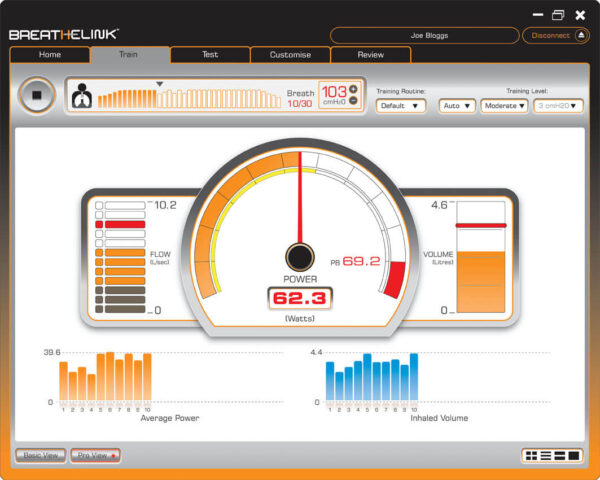
Task: Increase pressure with the plus button
Action: (353, 90)
